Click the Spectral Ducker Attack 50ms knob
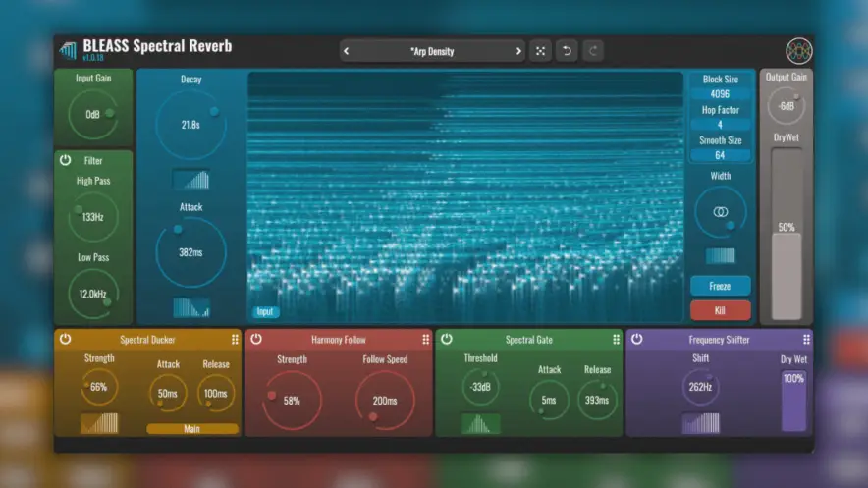Viewport: 868px width, 488px height. (x=168, y=394)
